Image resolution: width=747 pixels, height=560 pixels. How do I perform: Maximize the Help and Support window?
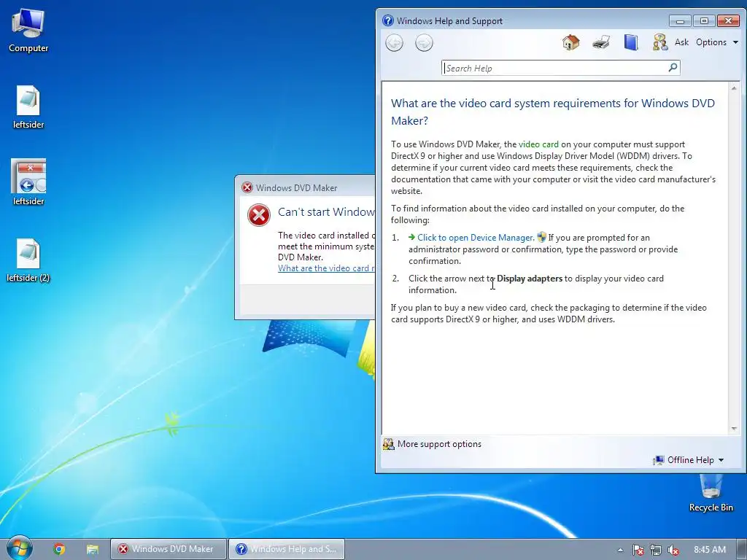click(704, 20)
